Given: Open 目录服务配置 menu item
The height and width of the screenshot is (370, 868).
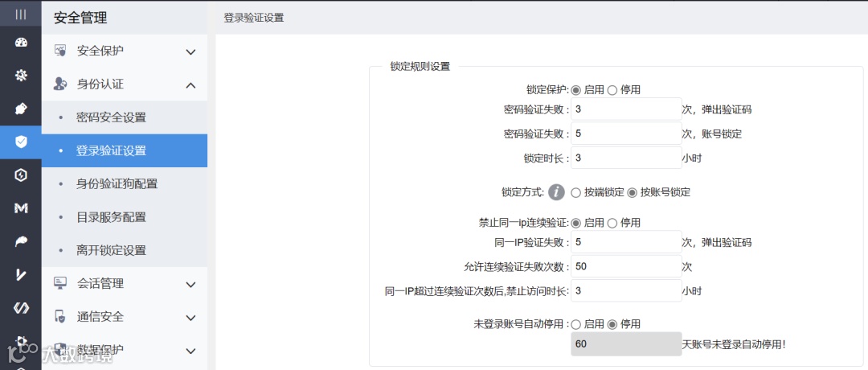Looking at the screenshot, I should pyautogui.click(x=125, y=217).
